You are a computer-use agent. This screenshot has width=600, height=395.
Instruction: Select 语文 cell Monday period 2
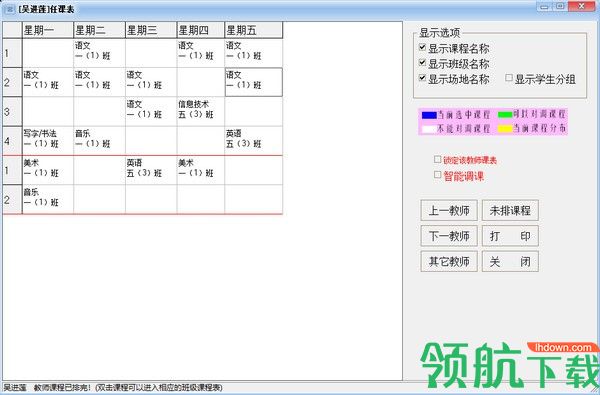click(48, 82)
